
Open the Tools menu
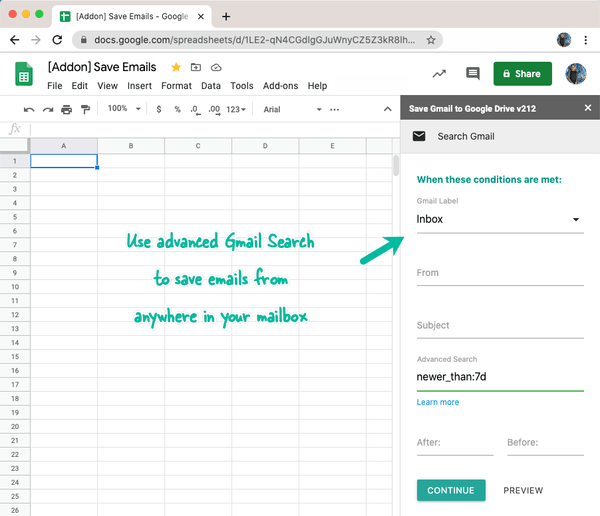(242, 86)
